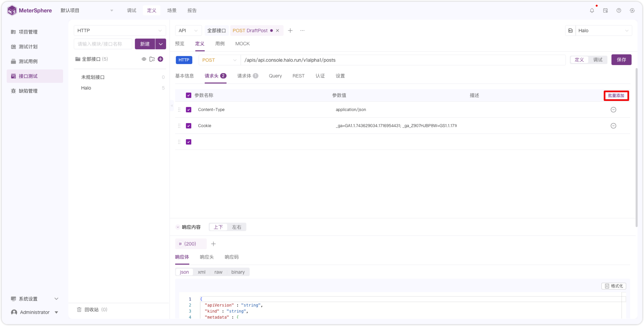Add another response status tab with plus
The width and height of the screenshot is (644, 326).
pyautogui.click(x=213, y=244)
